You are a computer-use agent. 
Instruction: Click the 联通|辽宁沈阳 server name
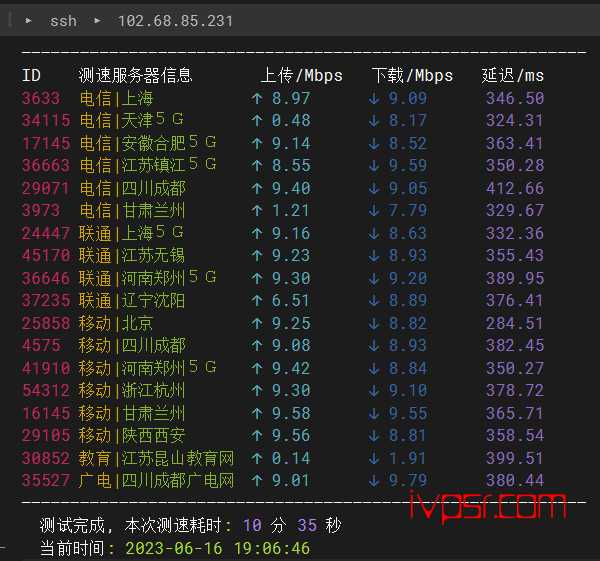click(132, 300)
